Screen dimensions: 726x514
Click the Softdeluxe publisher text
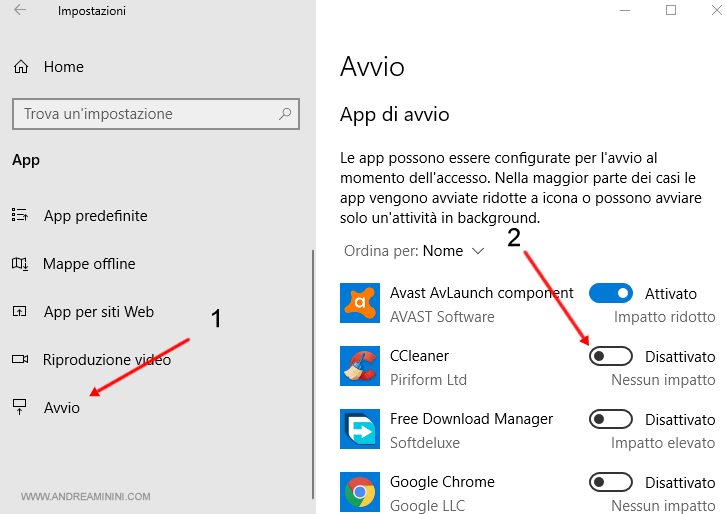point(425,443)
